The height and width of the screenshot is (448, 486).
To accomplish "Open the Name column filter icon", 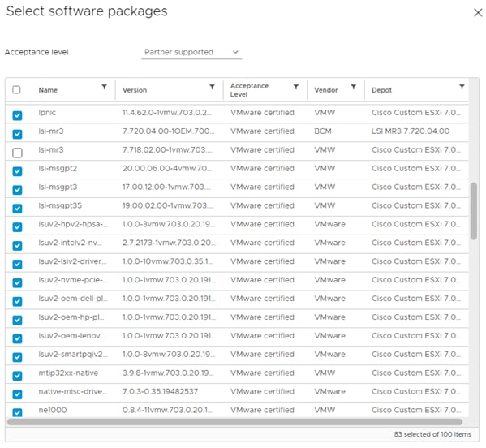I will pos(104,87).
